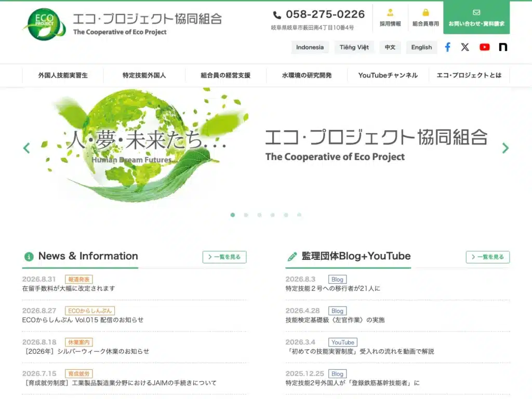Open 外国人技能実習生 menu item
532x399 pixels.
[x=63, y=75]
